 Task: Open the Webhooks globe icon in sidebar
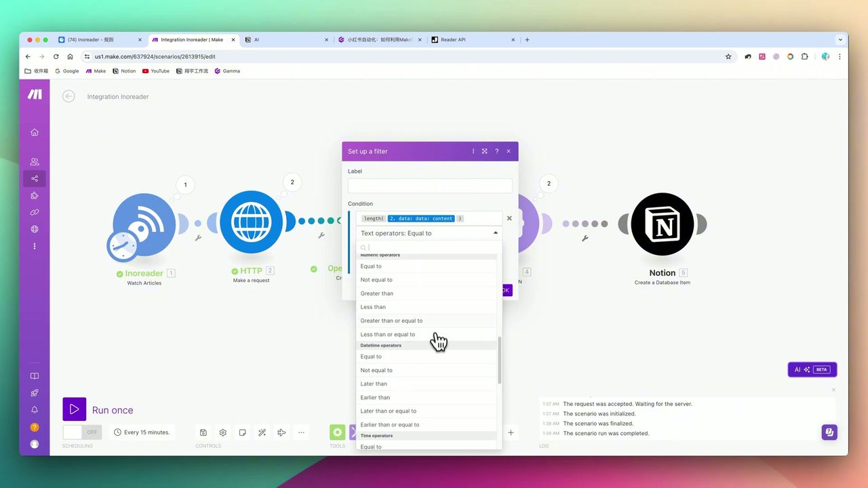(x=35, y=229)
